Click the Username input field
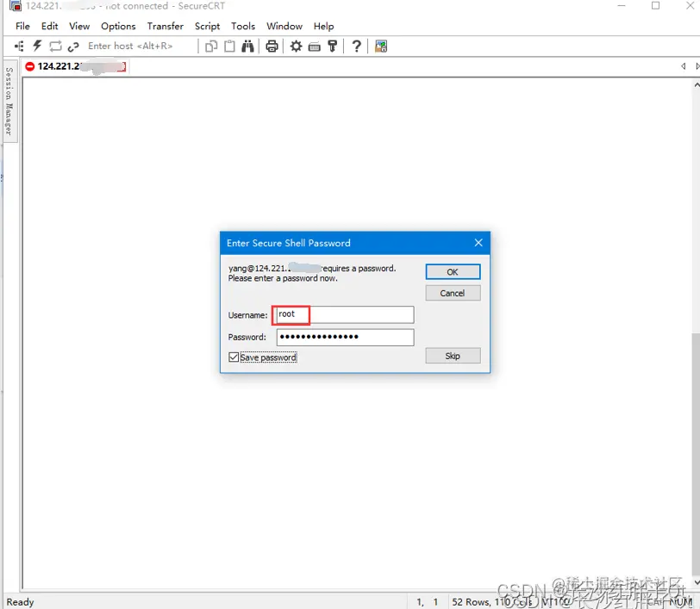Viewport: 700px width, 609px height. point(345,314)
